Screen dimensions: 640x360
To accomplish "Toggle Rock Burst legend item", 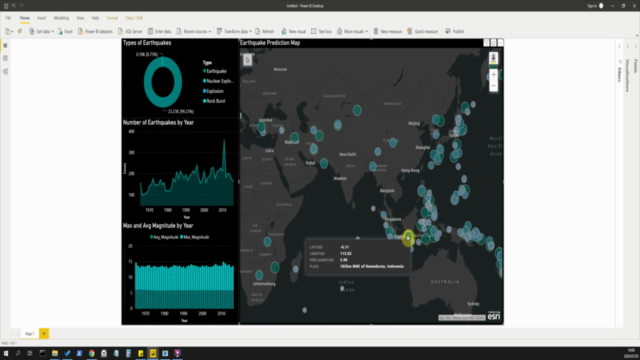I will point(214,101).
